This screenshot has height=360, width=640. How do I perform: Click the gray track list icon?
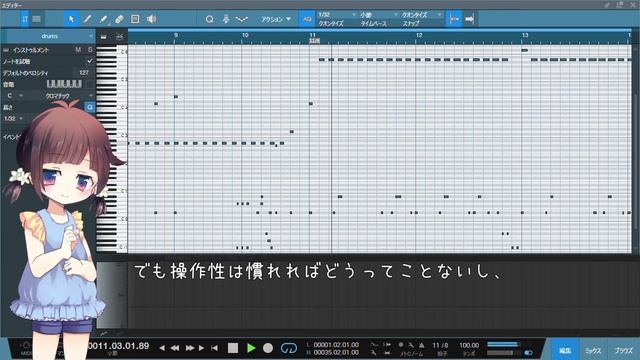(x=36, y=19)
